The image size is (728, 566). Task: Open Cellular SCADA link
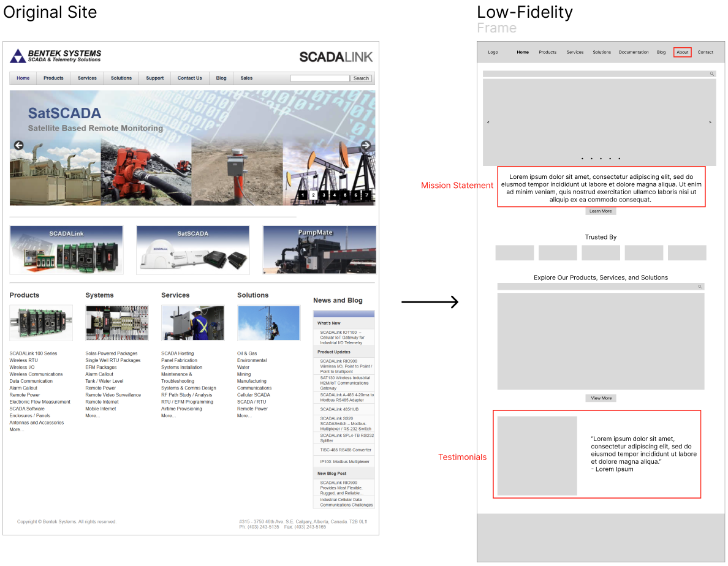254,395
